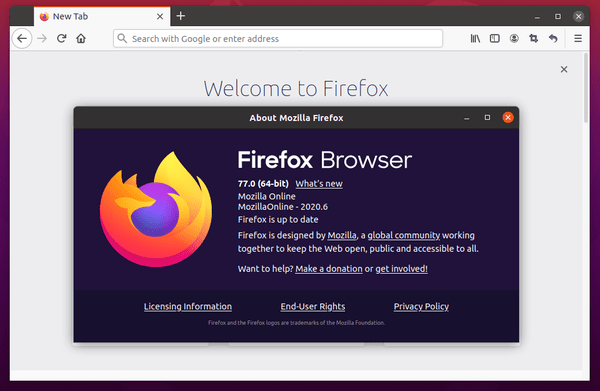Close the About Mozilla Firefox dialog
600x391 pixels.
[508, 117]
